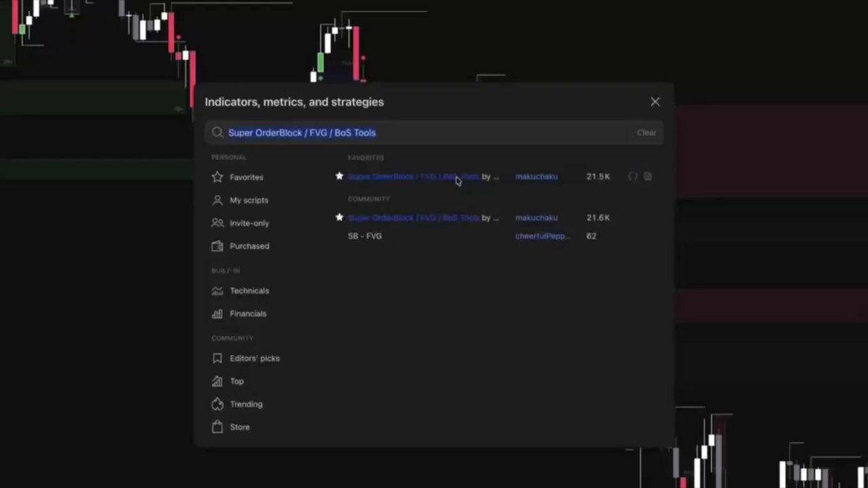This screenshot has width=868, height=488.
Task: Add the SB - FVG indicator
Action: pyautogui.click(x=365, y=236)
